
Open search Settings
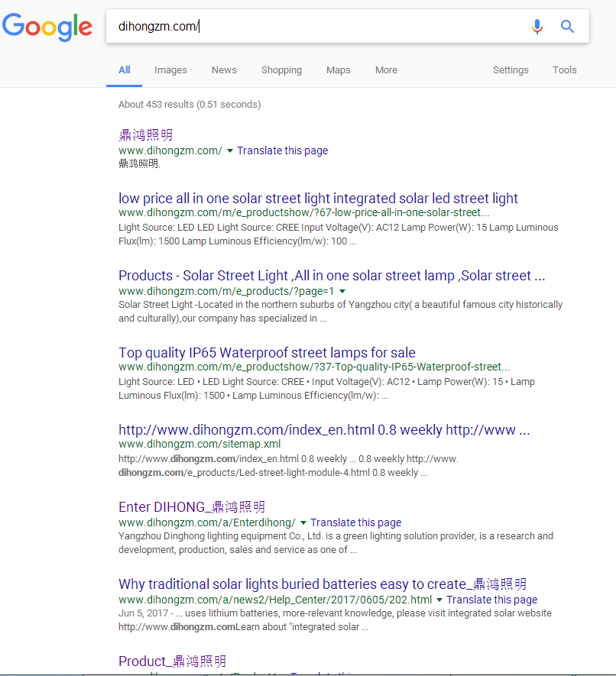pos(511,70)
